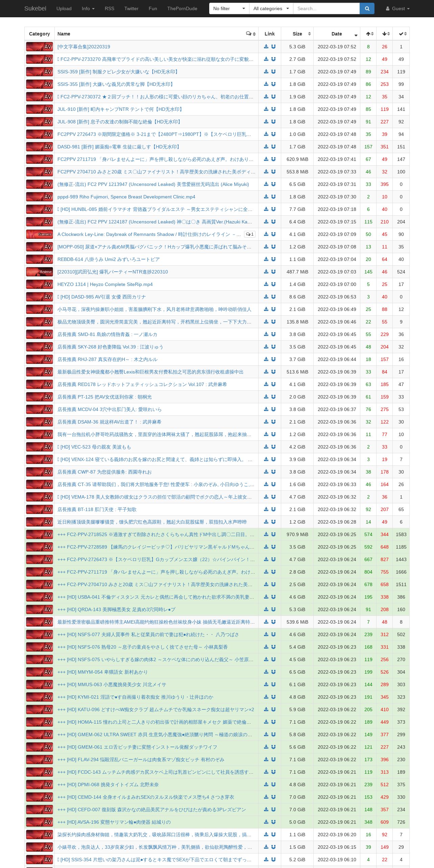Select the 487.7 MiB size cell
Image resolution: width=434 pixels, height=868 pixels.
[x=297, y=272]
